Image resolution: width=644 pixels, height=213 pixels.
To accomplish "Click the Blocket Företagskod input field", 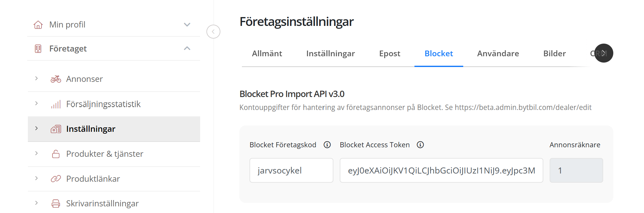I will [x=291, y=171].
